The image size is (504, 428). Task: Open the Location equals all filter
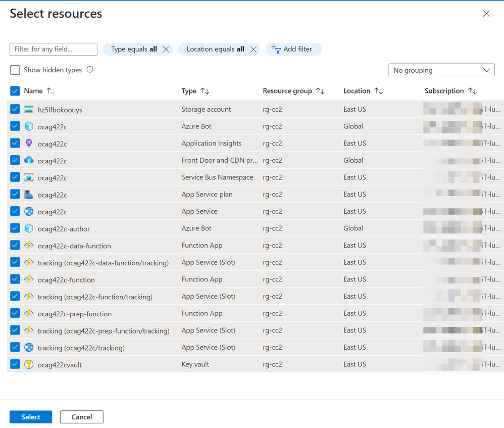(215, 49)
